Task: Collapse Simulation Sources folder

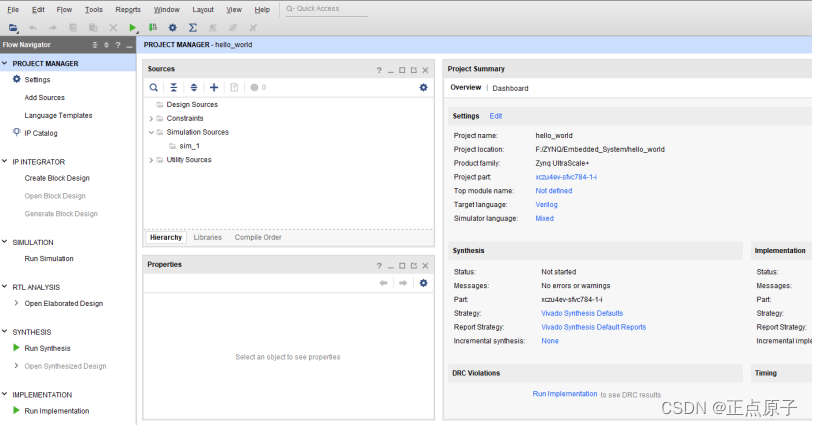Action: 151,132
